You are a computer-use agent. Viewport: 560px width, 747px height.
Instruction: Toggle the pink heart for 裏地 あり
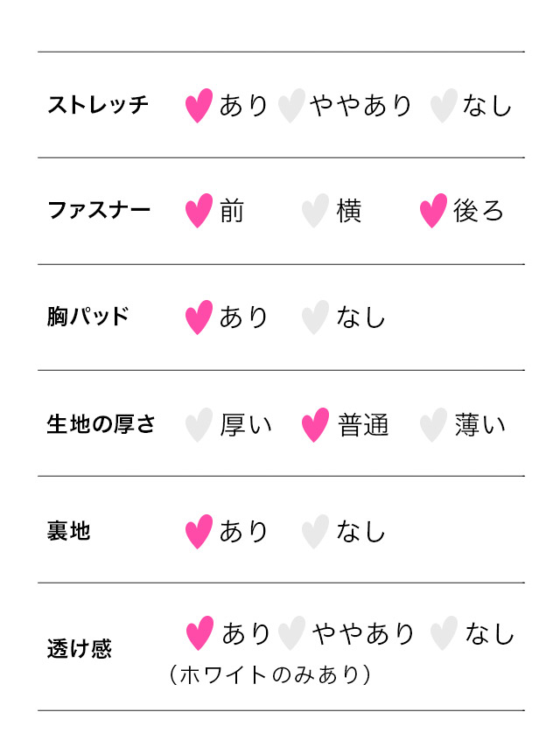199,532
